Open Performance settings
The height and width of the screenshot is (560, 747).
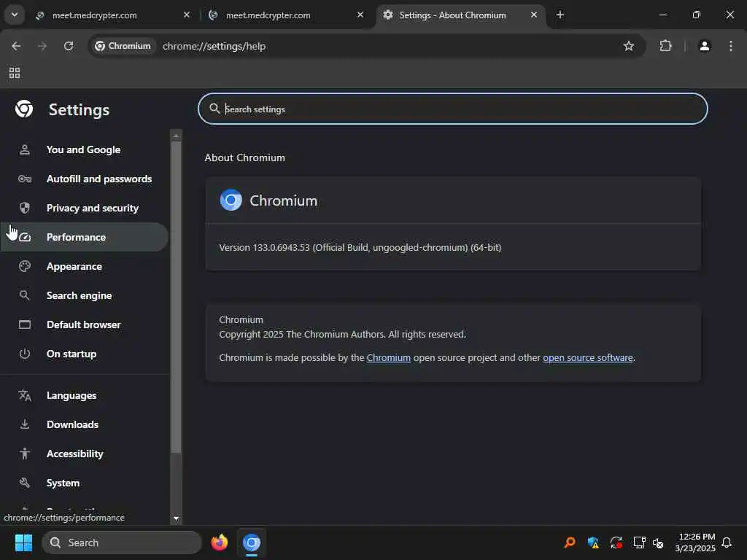click(x=83, y=237)
